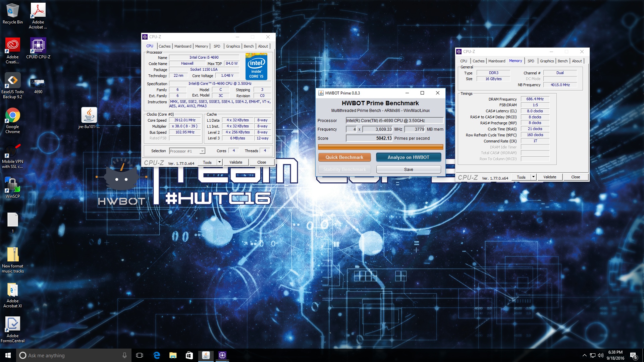This screenshot has height=362, width=644.
Task: Click Processor name field in HWBOT Prime
Action: (395, 121)
